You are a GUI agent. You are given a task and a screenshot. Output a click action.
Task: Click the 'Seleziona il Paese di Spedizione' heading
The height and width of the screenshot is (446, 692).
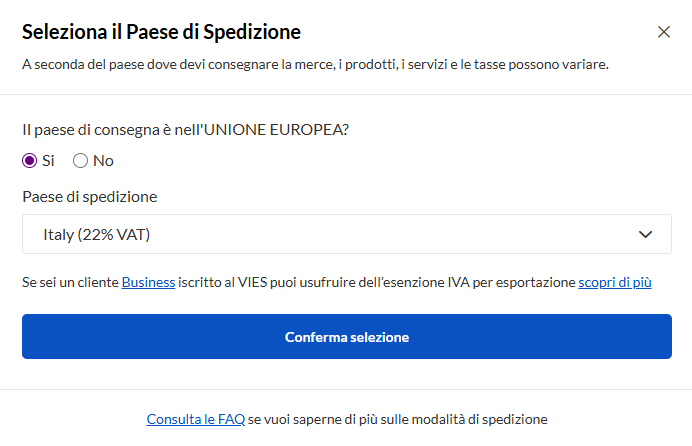coord(161,32)
